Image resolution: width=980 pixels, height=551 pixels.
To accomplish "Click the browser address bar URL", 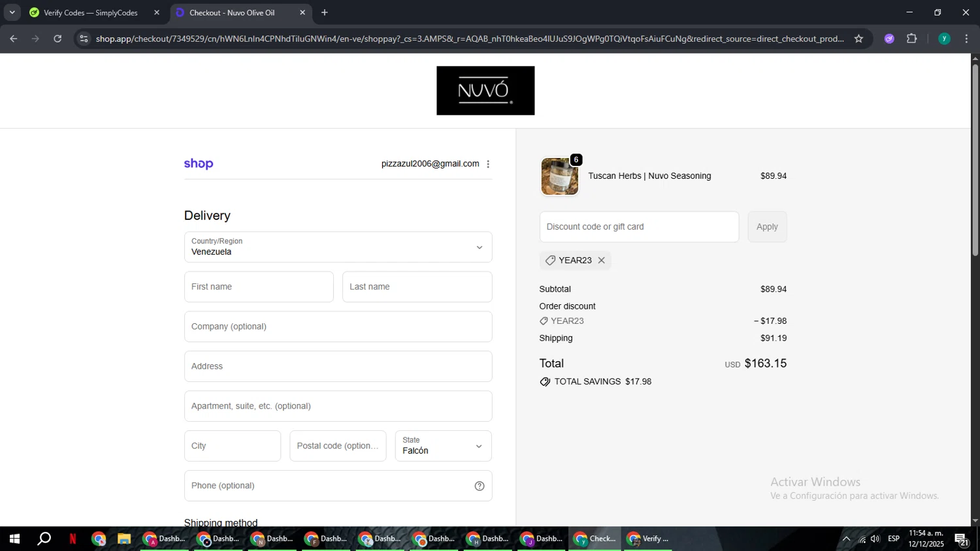I will [469, 39].
